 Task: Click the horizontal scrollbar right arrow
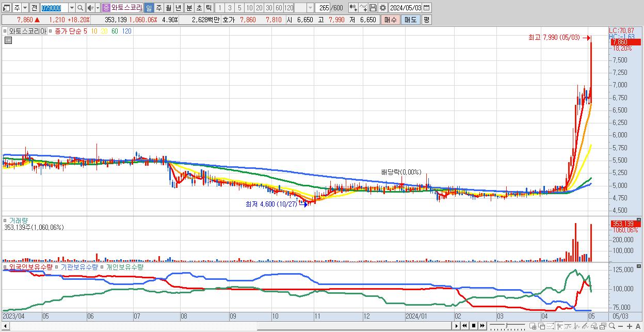pos(456,326)
